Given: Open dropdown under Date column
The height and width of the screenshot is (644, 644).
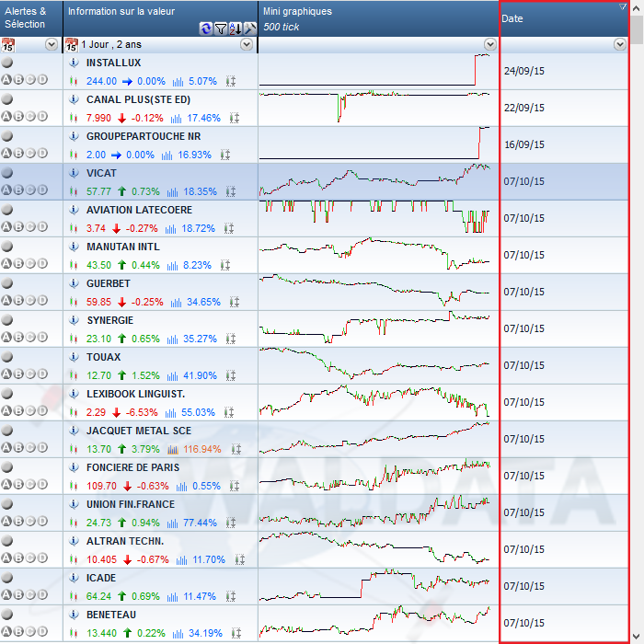Looking at the screenshot, I should pos(620,44).
